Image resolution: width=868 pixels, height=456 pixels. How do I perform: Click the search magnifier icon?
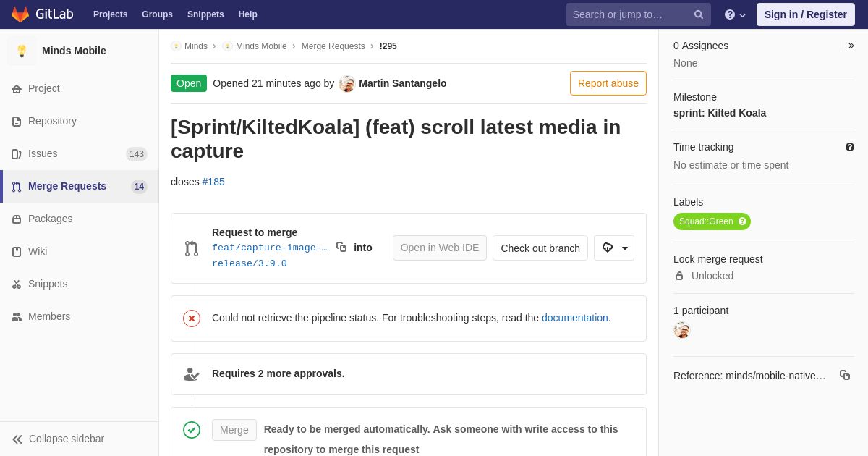pyautogui.click(x=699, y=14)
